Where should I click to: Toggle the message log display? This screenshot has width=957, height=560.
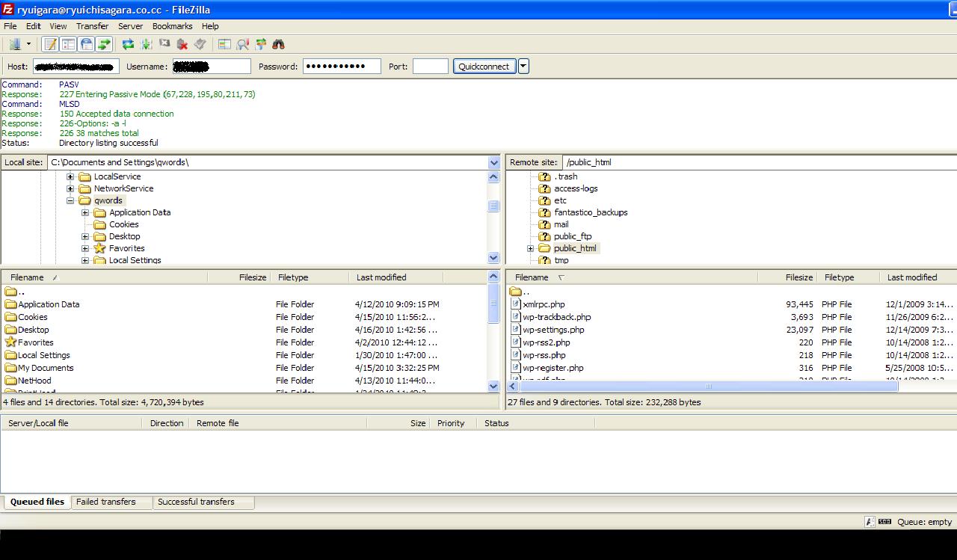tap(50, 45)
